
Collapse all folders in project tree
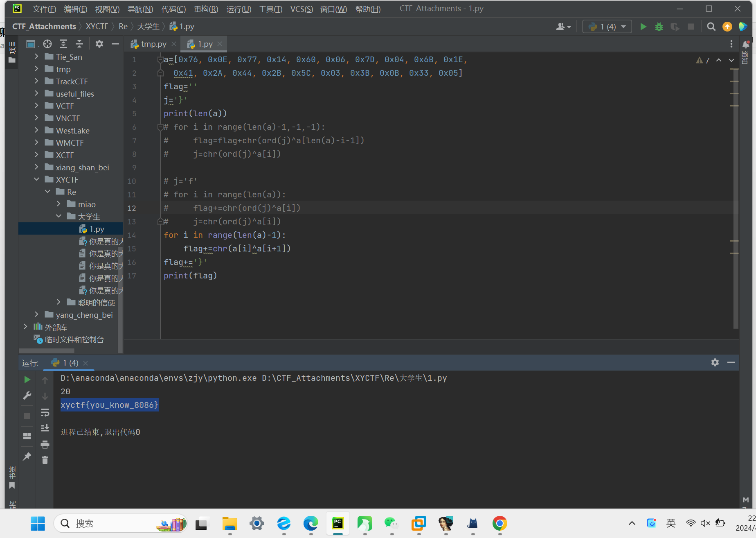click(79, 44)
